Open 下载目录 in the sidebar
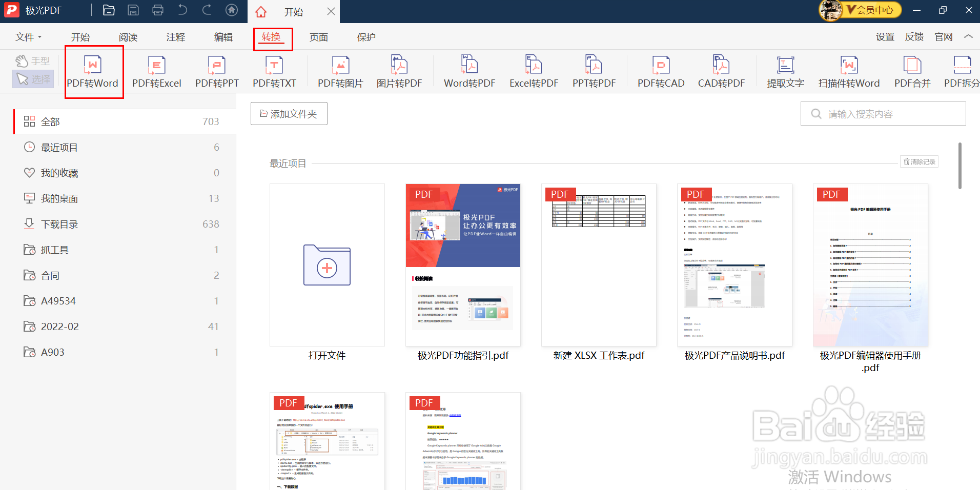 (125, 224)
